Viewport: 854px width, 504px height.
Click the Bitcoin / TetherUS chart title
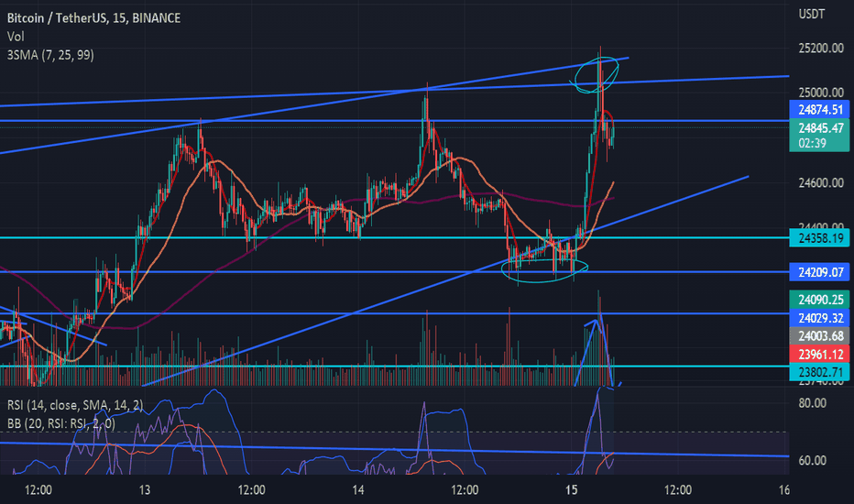tap(93, 18)
